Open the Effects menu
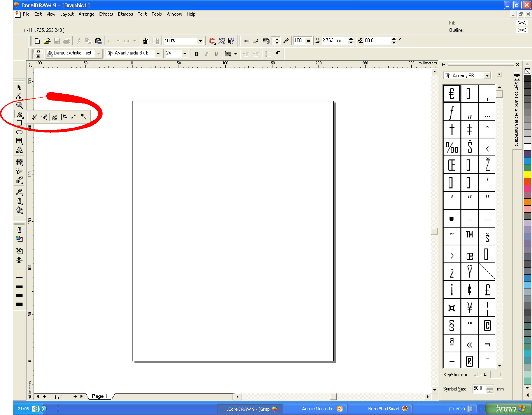Image resolution: width=532 pixels, height=415 pixels. pos(106,14)
